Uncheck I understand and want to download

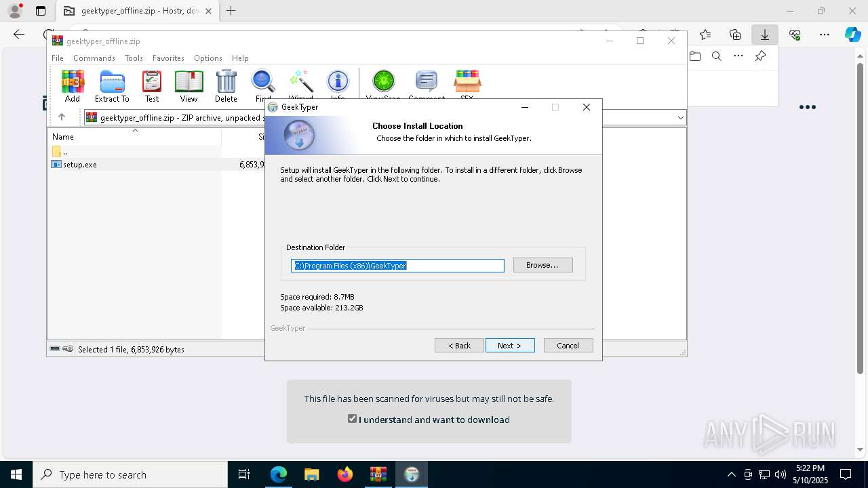(352, 419)
